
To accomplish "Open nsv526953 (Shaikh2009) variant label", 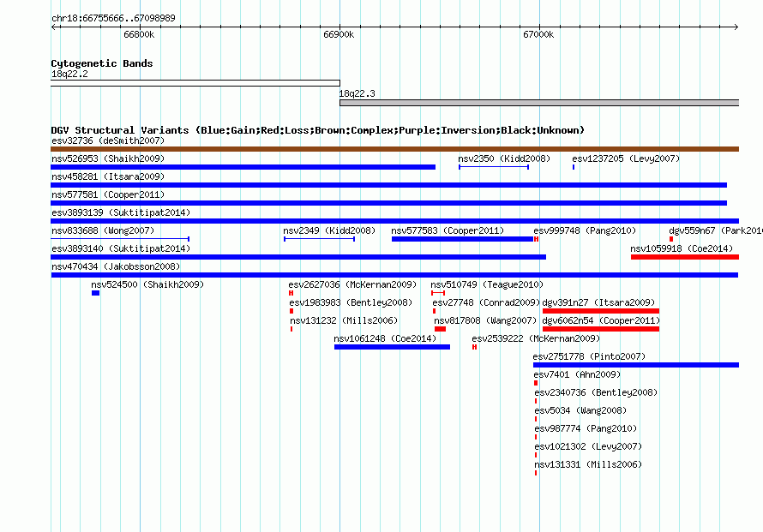I will coord(108,159).
